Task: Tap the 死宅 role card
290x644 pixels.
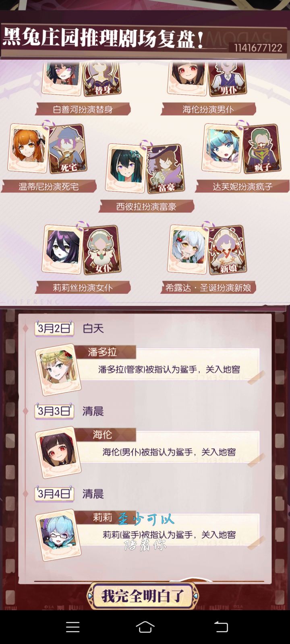Action: click(67, 149)
